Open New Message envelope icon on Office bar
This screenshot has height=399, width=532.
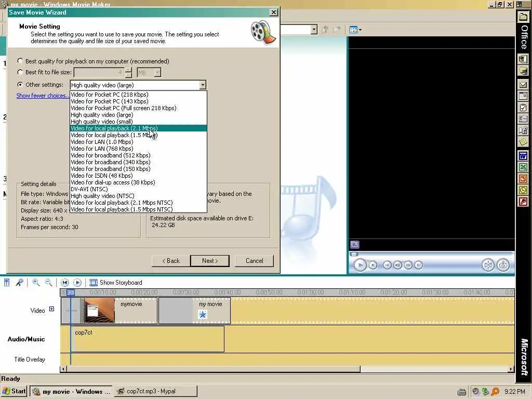point(523,85)
